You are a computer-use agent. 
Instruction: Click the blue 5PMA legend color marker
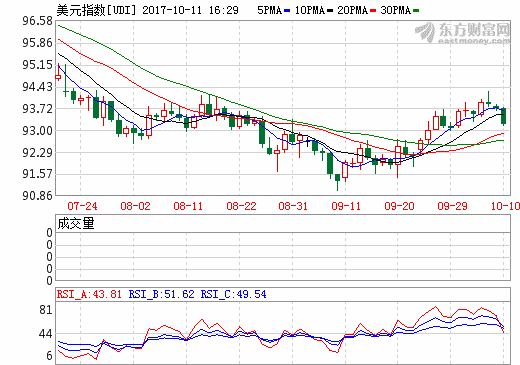[x=287, y=11]
